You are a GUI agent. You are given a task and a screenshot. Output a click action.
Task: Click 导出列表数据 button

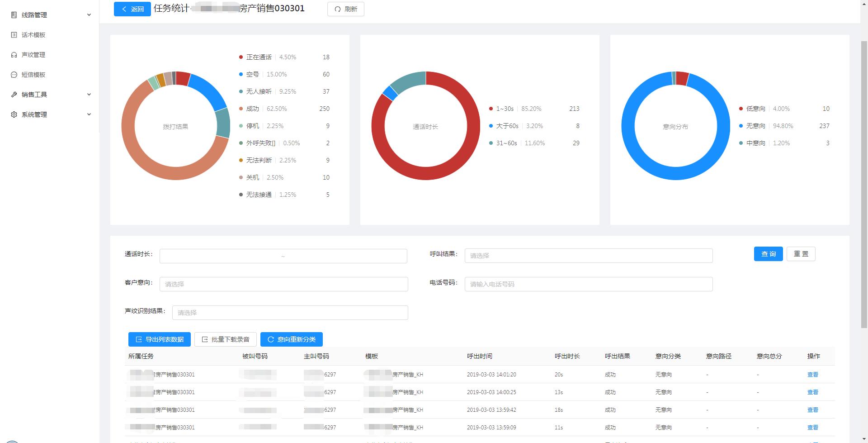(x=159, y=339)
